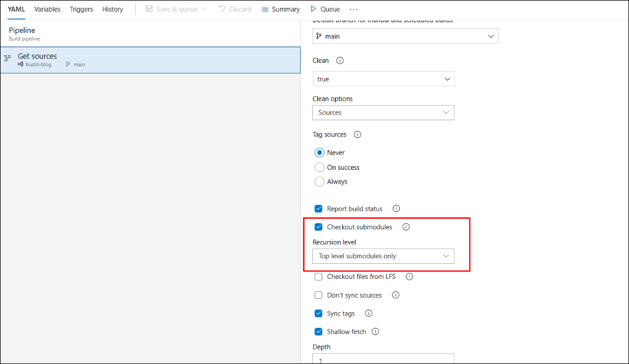Viewport: 629px width, 364px height.
Task: Click the info icon beside Don't sync sources
Action: click(395, 295)
